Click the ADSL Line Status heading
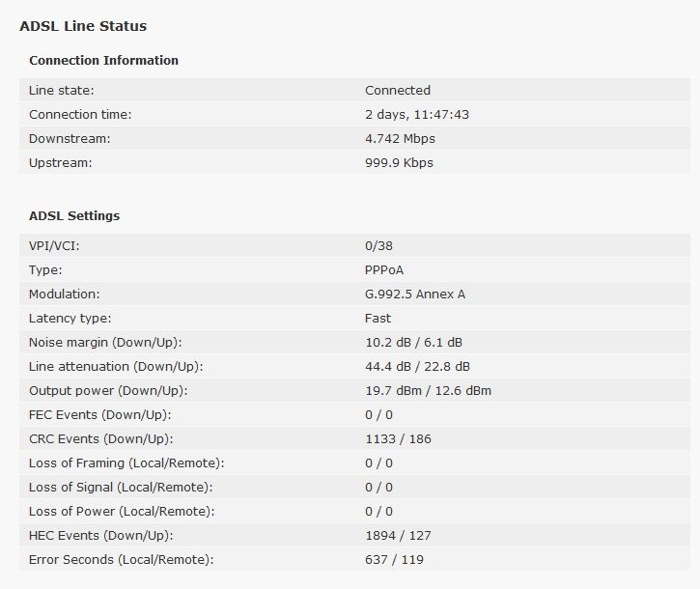This screenshot has height=589, width=700. pos(83,26)
